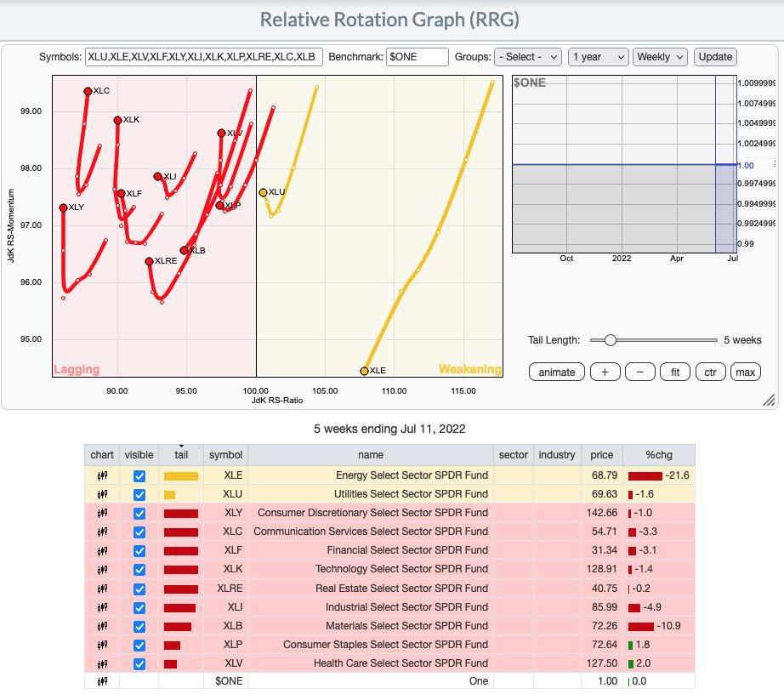Click the XLI point on graph
This screenshot has width=784, height=694.
[157, 177]
